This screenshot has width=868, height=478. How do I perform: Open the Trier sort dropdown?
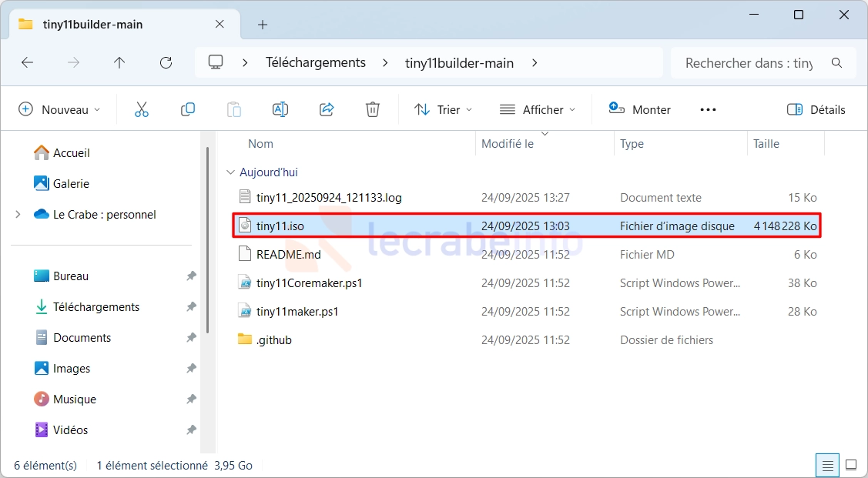coord(444,109)
